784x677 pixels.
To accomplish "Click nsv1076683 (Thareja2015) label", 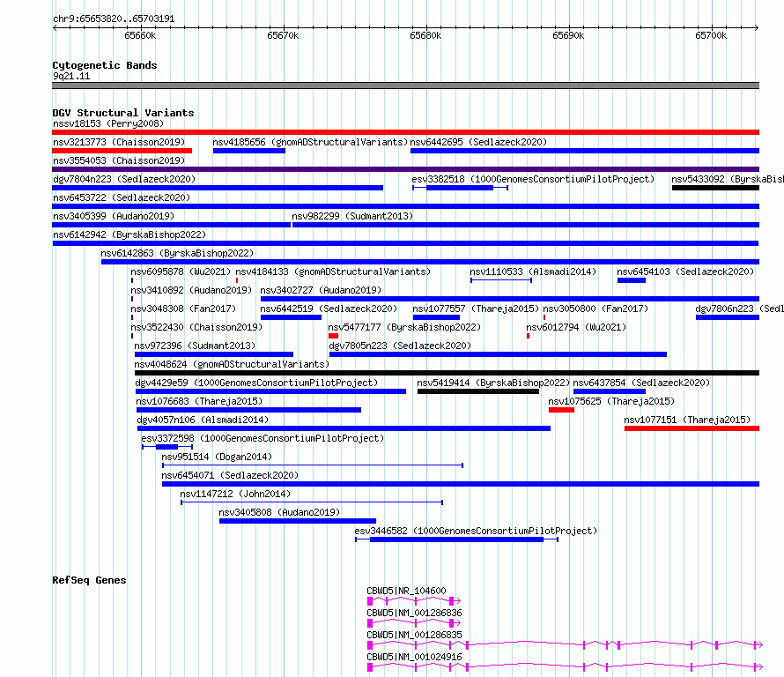I will pyautogui.click(x=199, y=401).
